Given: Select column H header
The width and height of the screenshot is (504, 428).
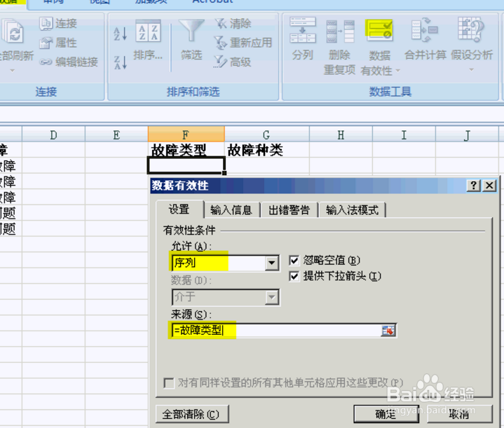Looking at the screenshot, I should point(341,134).
